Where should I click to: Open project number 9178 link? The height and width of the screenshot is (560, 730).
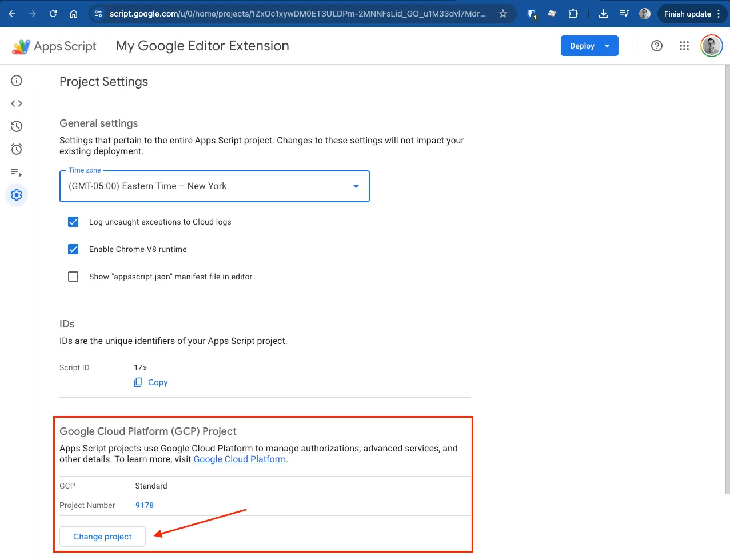pyautogui.click(x=145, y=505)
